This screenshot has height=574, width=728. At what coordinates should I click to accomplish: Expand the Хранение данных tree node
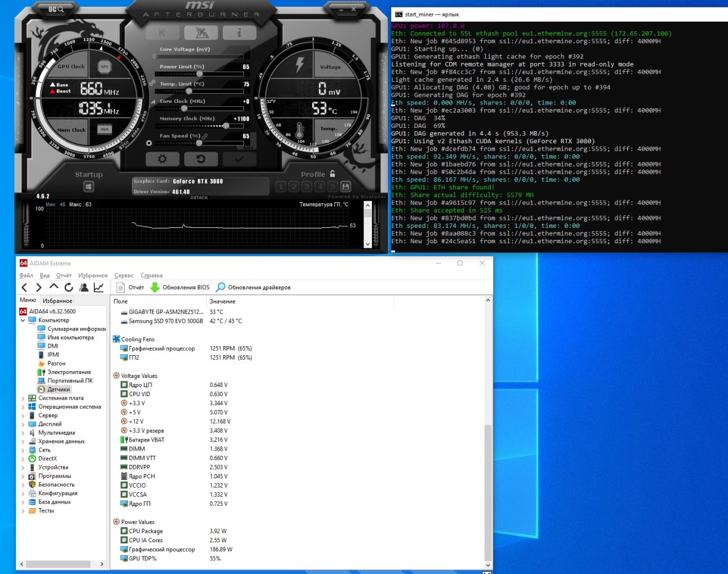[23, 442]
